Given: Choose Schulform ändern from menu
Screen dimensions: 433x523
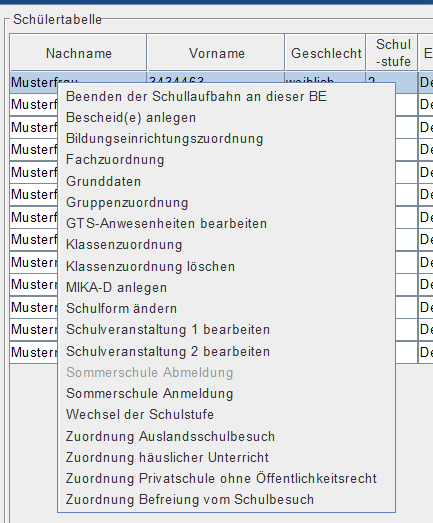Looking at the screenshot, I should 227,309.
